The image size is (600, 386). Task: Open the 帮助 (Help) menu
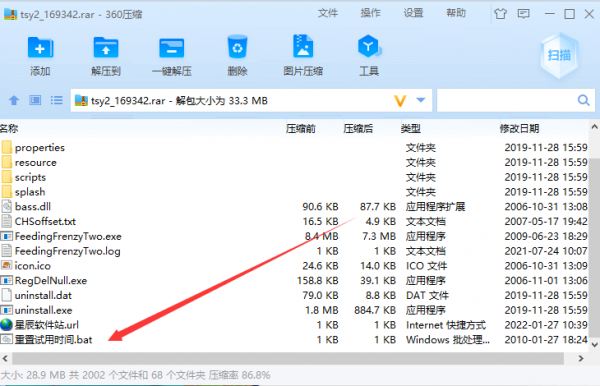point(456,13)
